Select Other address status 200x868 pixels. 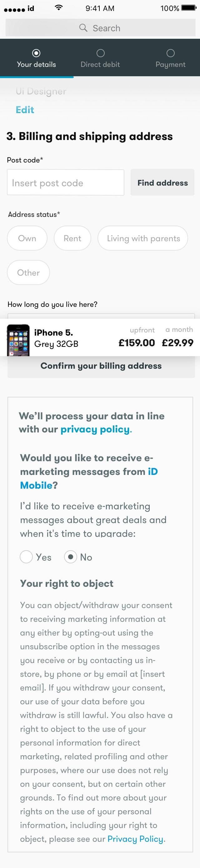(28, 272)
